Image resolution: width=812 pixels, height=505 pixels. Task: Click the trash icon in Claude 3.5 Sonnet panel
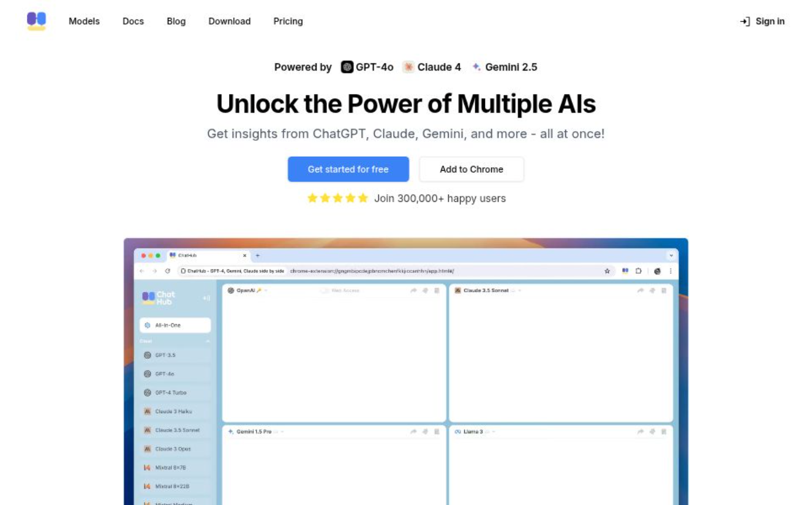tap(664, 291)
